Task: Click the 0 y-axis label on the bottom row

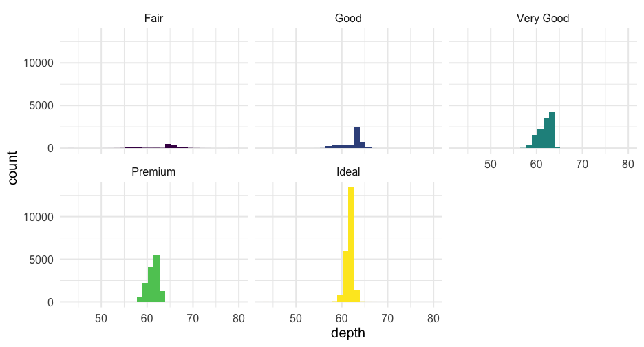Action: 51,302
